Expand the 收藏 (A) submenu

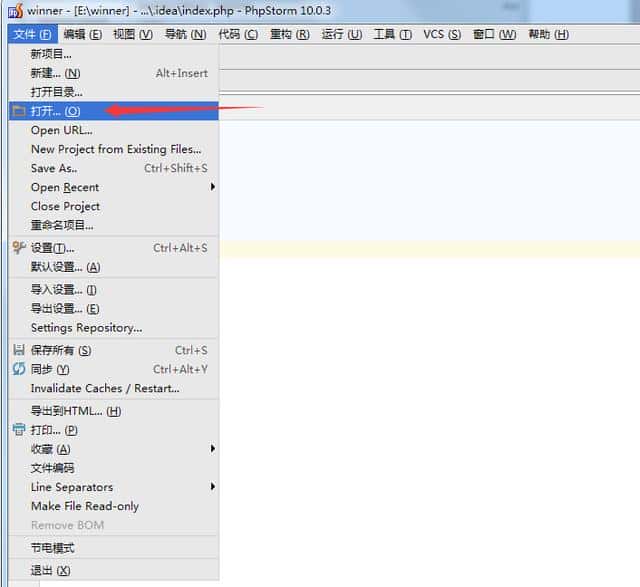(x=113, y=449)
